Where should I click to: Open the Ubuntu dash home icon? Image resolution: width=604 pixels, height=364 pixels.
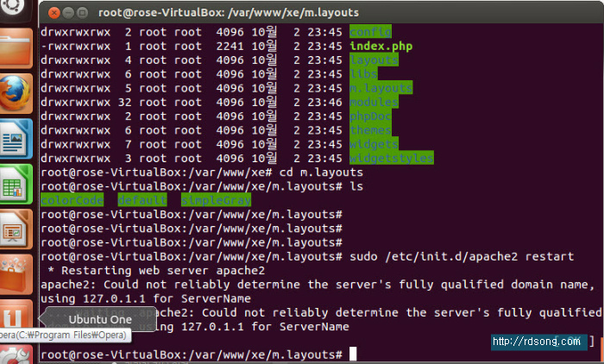(x=15, y=9)
